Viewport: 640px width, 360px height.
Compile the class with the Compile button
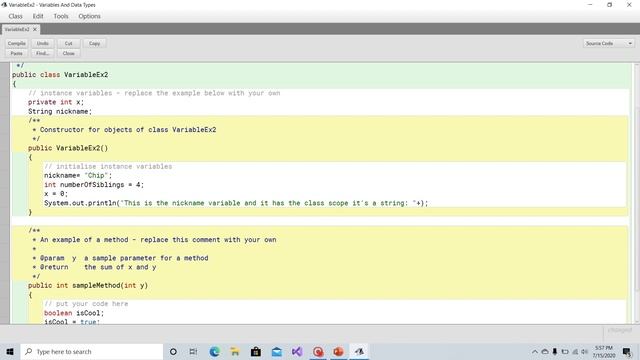point(16,43)
